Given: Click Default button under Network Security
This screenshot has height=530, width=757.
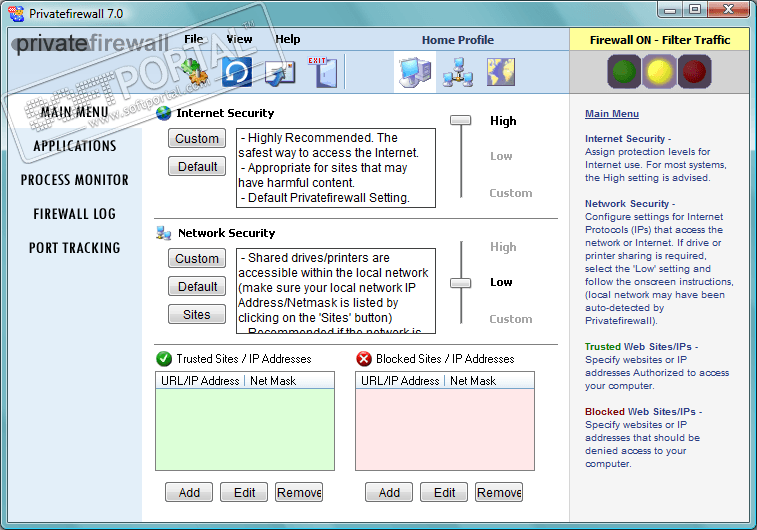Looking at the screenshot, I should click(x=197, y=287).
